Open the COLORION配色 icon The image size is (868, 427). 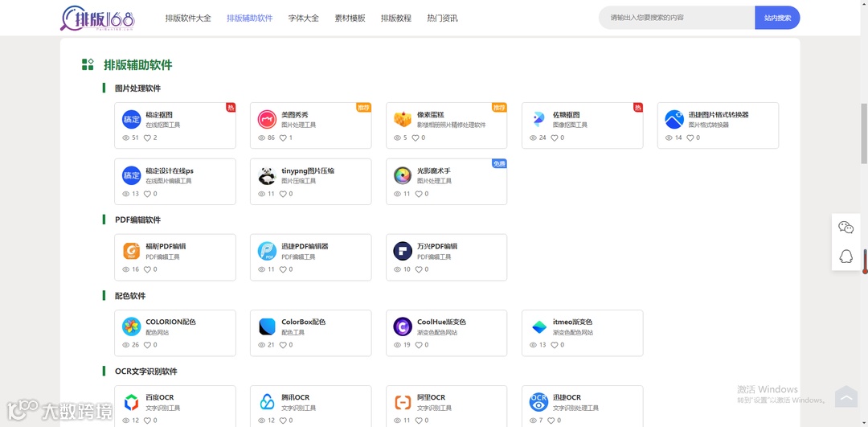[132, 326]
